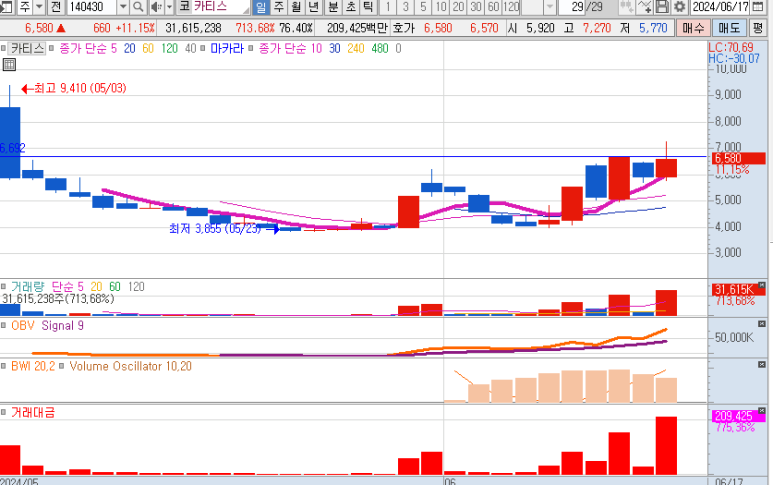Click the 60 interval button in top toolbar
This screenshot has width=773, height=485.
pos(493,7)
